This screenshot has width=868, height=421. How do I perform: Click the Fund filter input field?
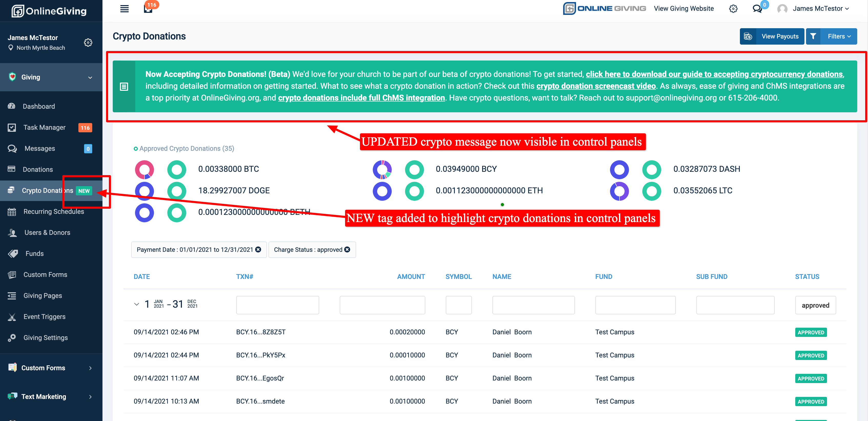click(x=635, y=305)
